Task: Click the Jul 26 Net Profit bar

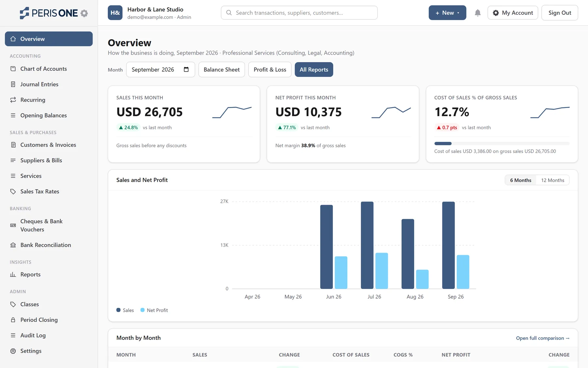Action: [x=382, y=271]
